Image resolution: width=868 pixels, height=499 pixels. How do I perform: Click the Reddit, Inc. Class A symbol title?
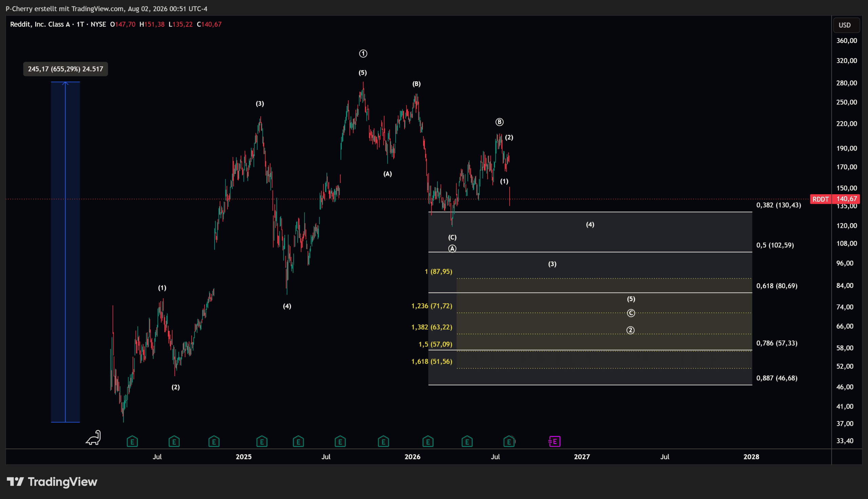(40, 24)
